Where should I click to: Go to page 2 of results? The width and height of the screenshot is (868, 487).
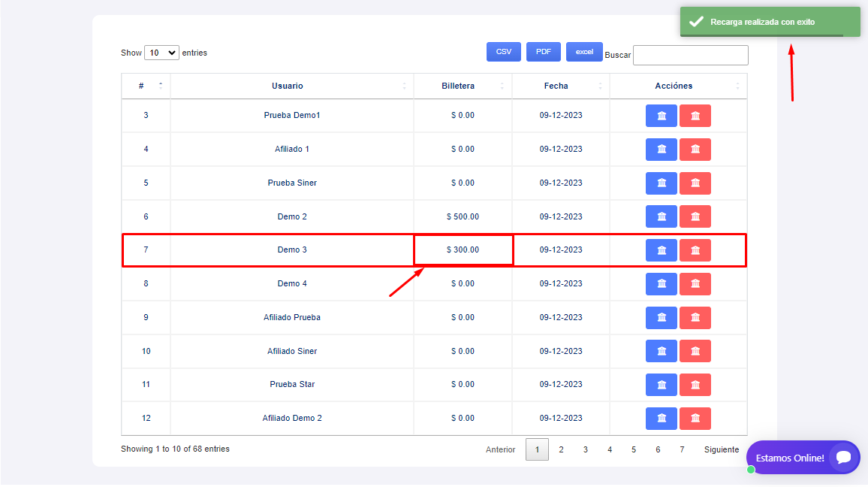(x=561, y=449)
